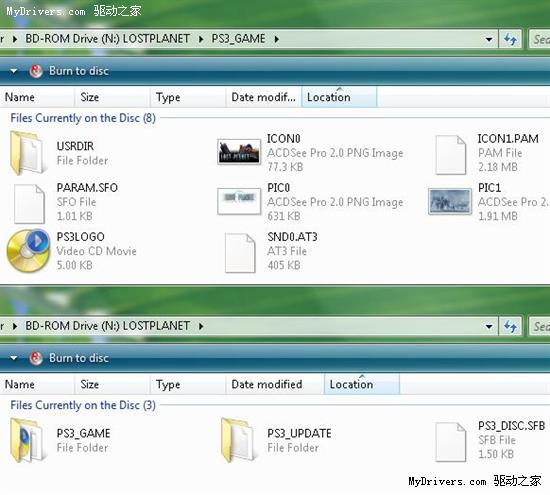This screenshot has width=550, height=495.
Task: Open the PS3_UPDATE folder icon
Action: coord(239,440)
